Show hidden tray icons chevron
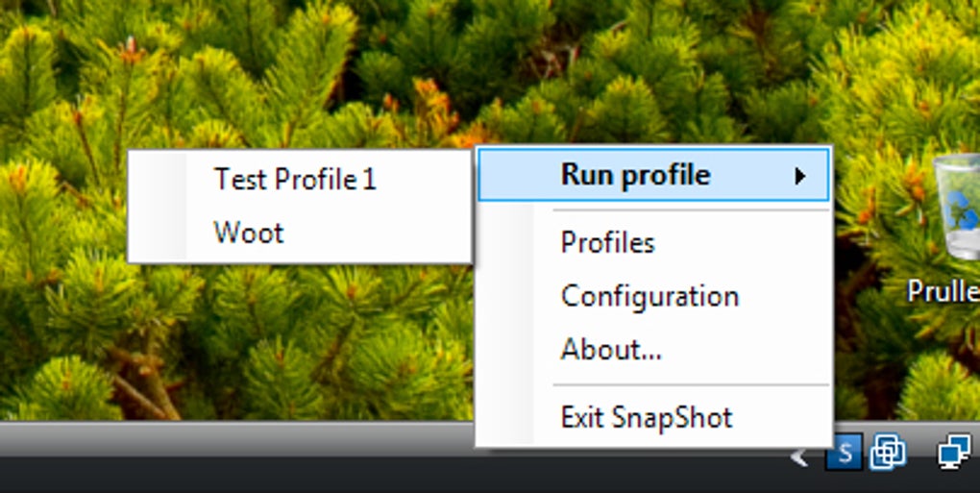The height and width of the screenshot is (493, 980). pos(799,456)
